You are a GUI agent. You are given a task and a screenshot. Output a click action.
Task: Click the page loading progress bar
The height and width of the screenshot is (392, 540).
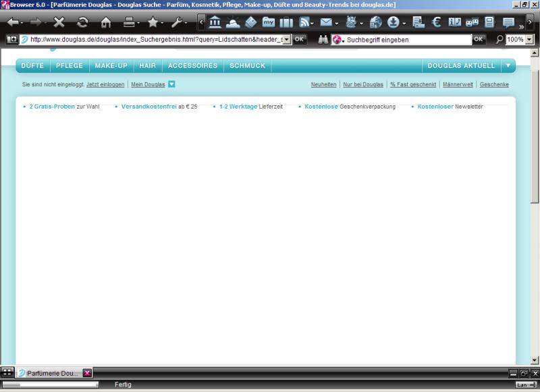(x=50, y=385)
